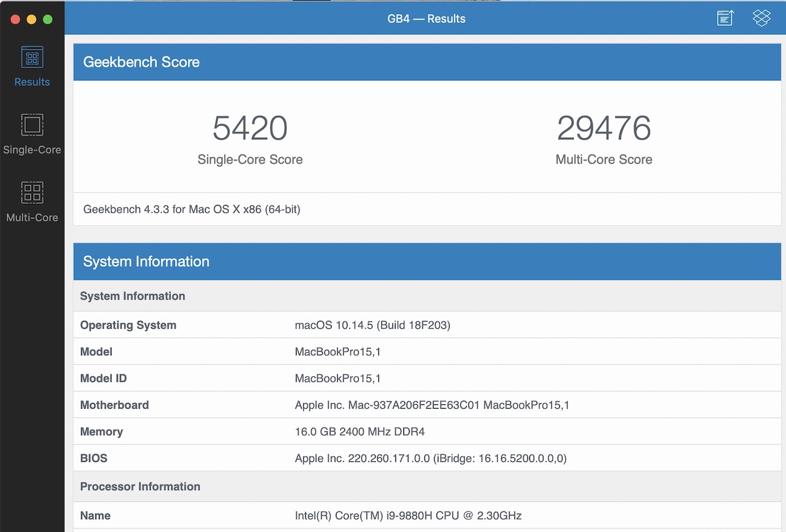786x532 pixels.
Task: Open the Single-Core results section
Action: coord(32,134)
